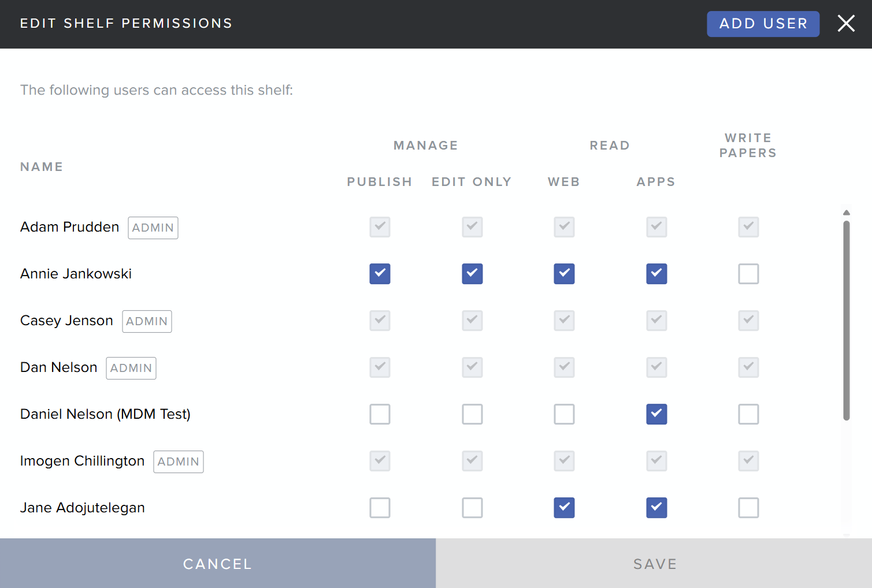Click the Add User button

click(x=763, y=24)
